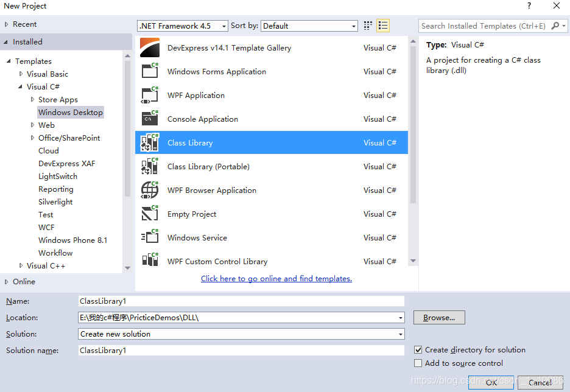Close the New Project dialog
The height and width of the screenshot is (392, 570).
(x=557, y=5)
